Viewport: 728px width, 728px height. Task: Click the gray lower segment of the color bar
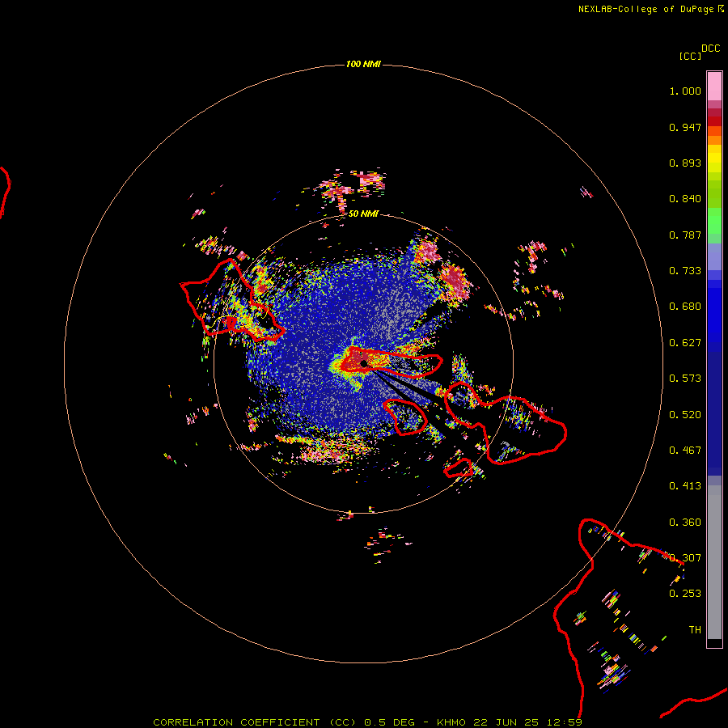pos(714,562)
